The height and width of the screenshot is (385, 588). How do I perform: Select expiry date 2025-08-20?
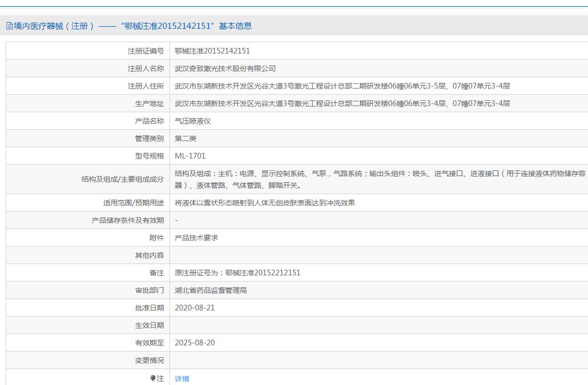(x=195, y=343)
